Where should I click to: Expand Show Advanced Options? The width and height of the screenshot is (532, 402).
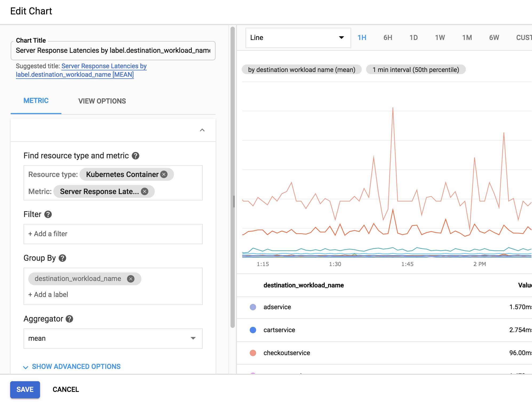point(72,367)
